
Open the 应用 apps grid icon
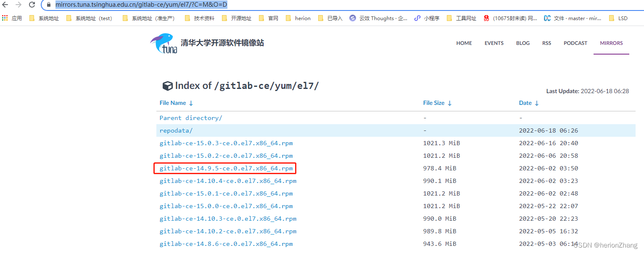pos(5,18)
